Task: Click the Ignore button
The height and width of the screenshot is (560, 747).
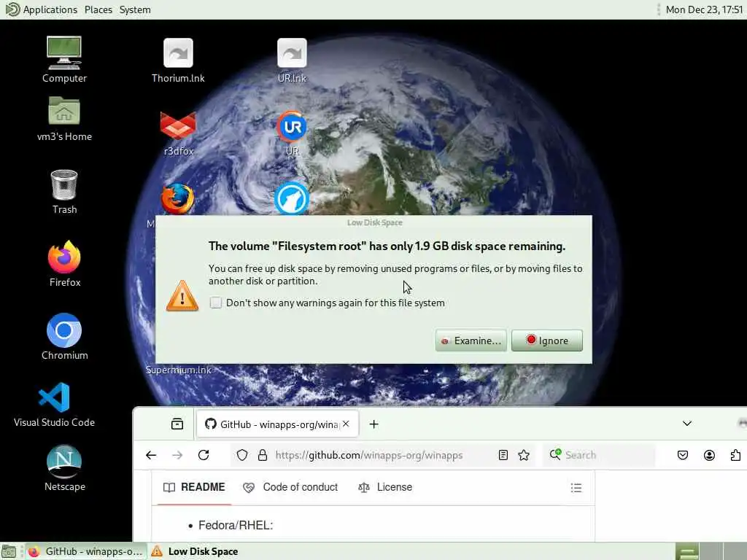Action: pos(547,341)
